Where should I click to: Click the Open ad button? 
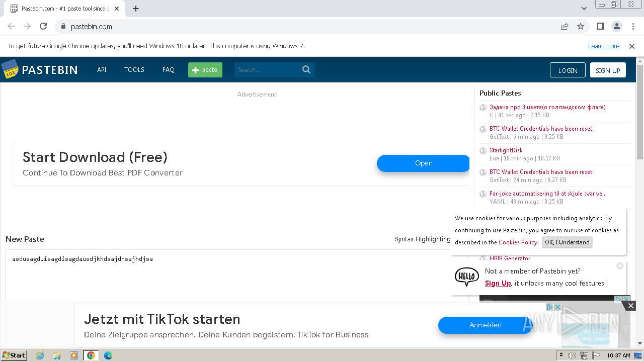(424, 163)
